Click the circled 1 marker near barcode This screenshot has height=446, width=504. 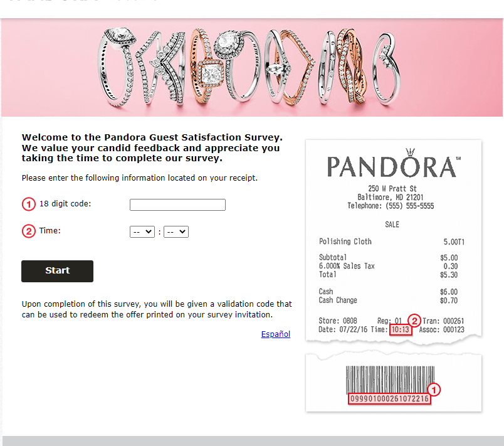(434, 390)
